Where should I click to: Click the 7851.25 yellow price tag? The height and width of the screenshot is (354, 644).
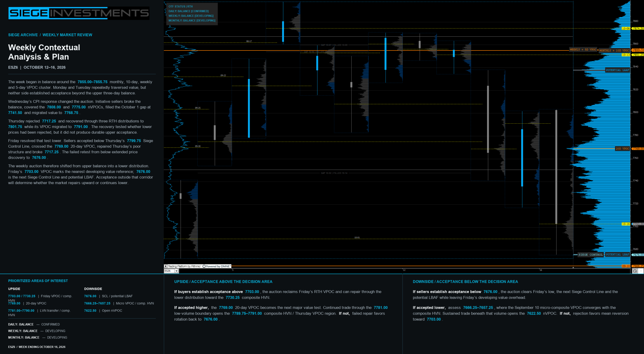638,55
